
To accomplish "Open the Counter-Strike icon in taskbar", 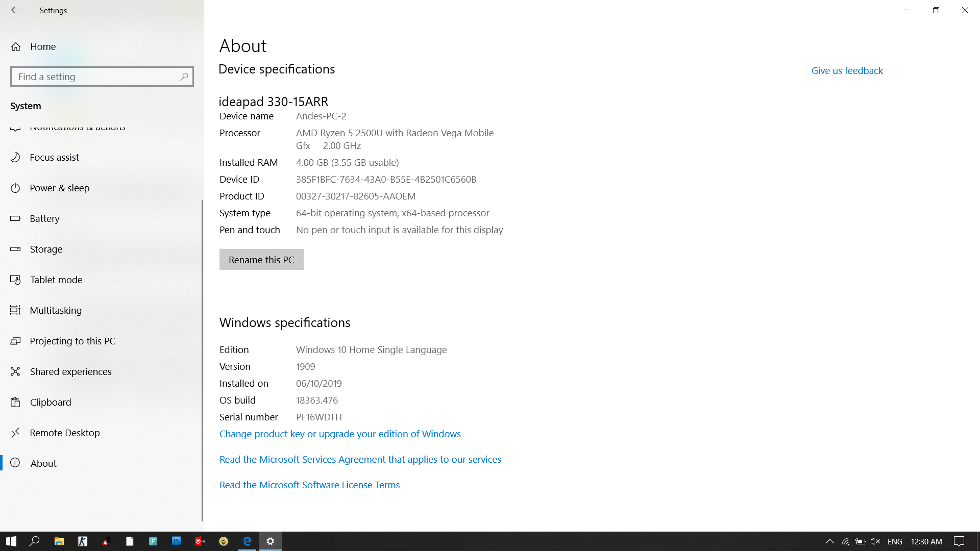I will click(83, 541).
